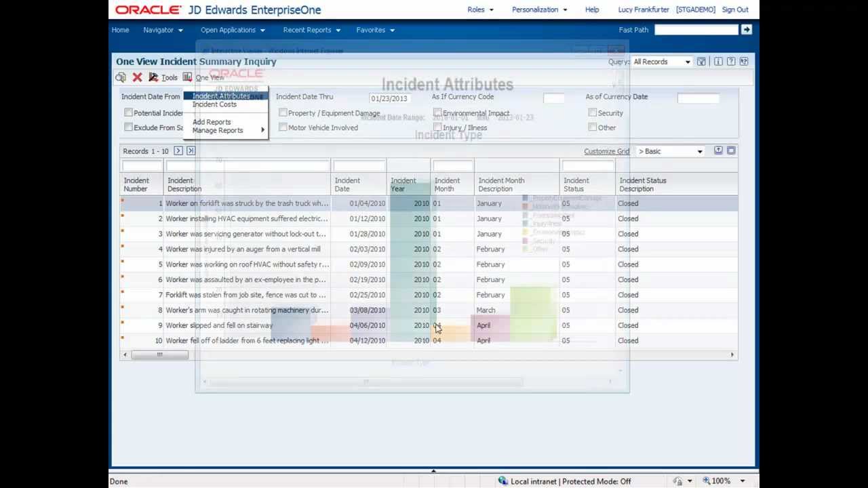Screen dimensions: 868x488
Task: Toggle Potential Incident checkbox
Action: 128,113
